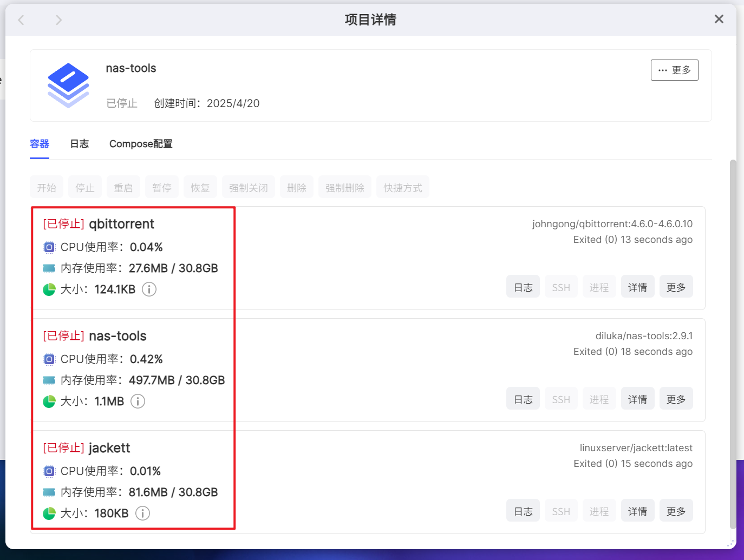Select the qbittorrent container name
This screenshot has height=560, width=744.
(x=121, y=224)
